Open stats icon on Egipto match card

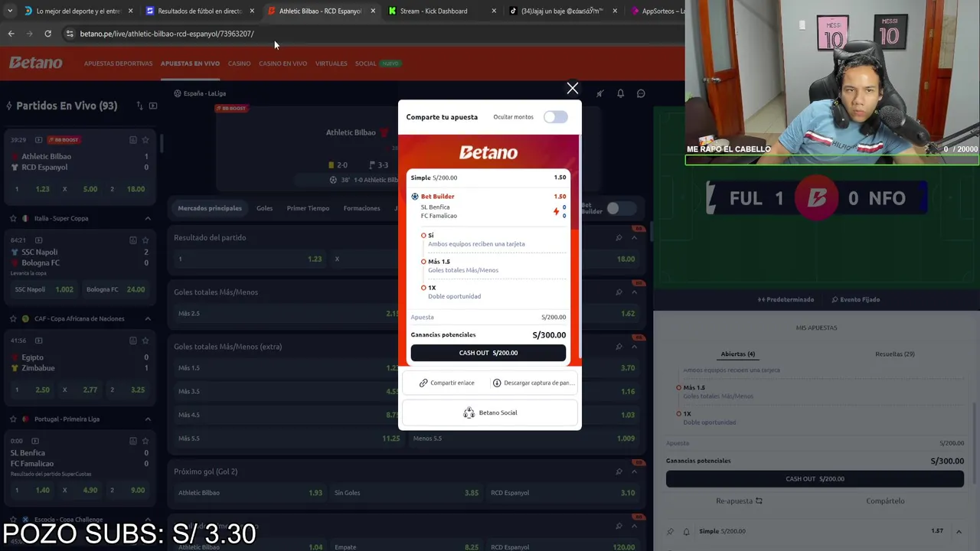pos(132,341)
